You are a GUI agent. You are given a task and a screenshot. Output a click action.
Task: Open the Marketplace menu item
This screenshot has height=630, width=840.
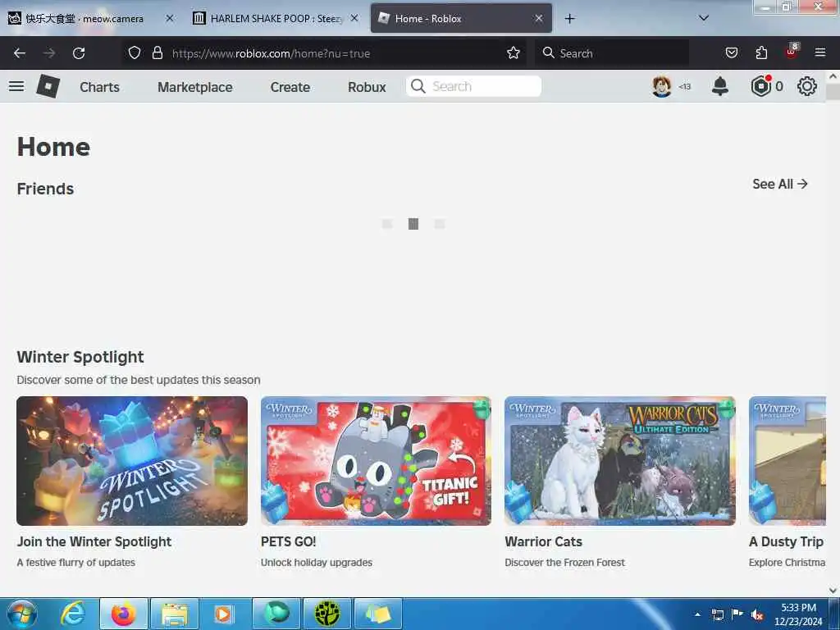point(195,87)
